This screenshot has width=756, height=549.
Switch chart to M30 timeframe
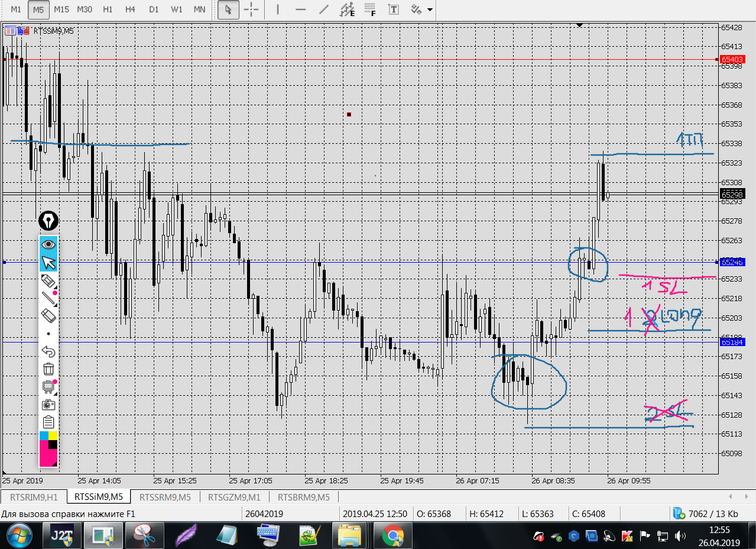tap(85, 9)
